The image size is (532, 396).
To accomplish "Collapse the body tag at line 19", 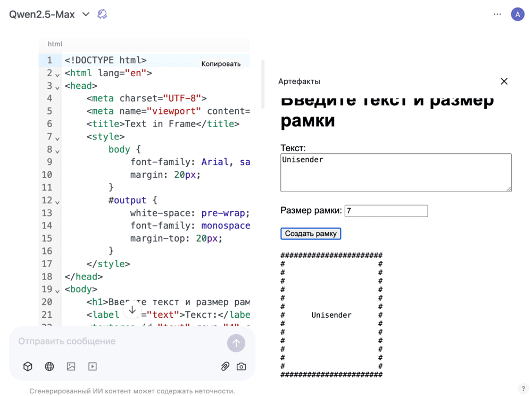I will pos(57,291).
